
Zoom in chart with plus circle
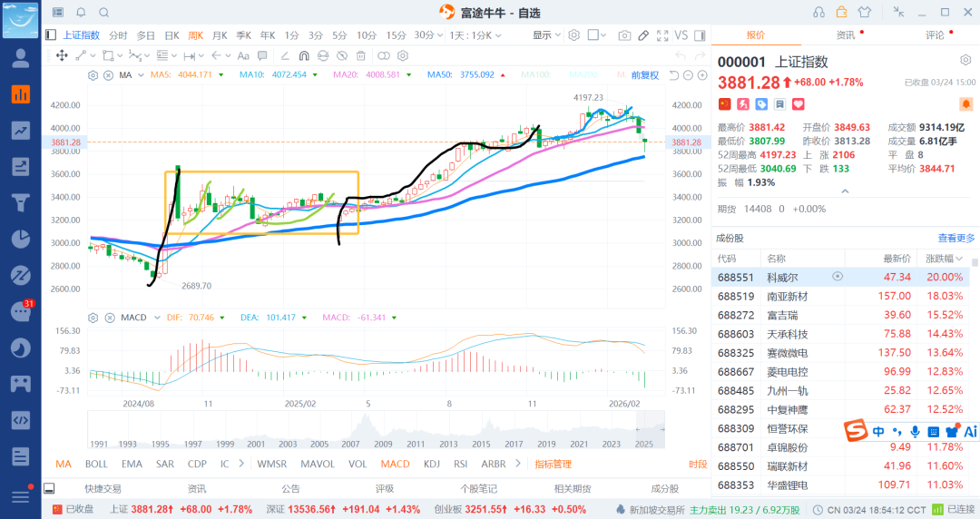pyautogui.click(x=702, y=75)
